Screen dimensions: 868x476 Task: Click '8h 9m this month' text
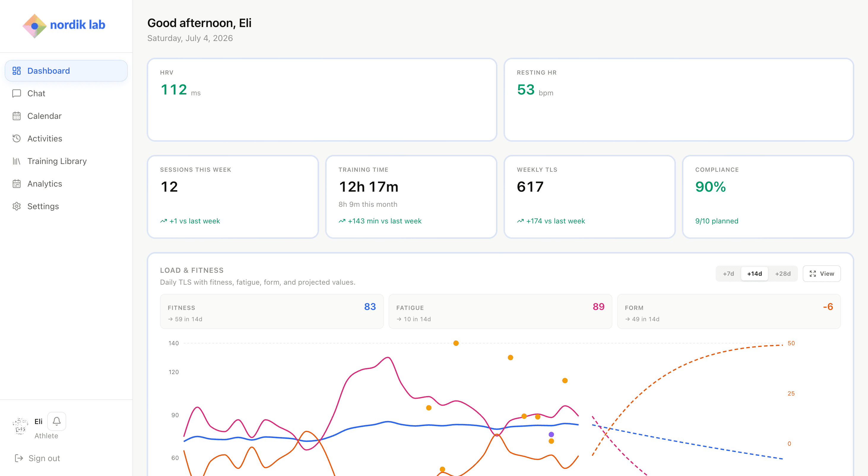tap(368, 204)
